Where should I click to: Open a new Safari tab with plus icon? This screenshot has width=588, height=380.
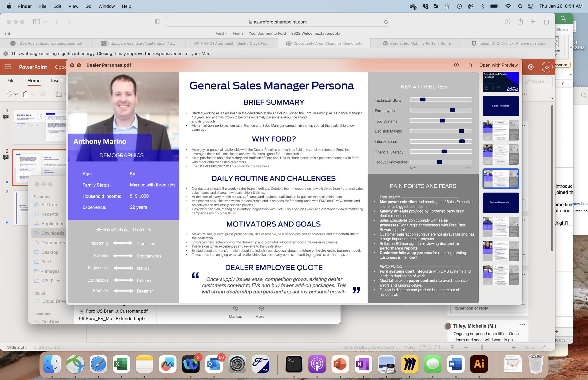533,22
